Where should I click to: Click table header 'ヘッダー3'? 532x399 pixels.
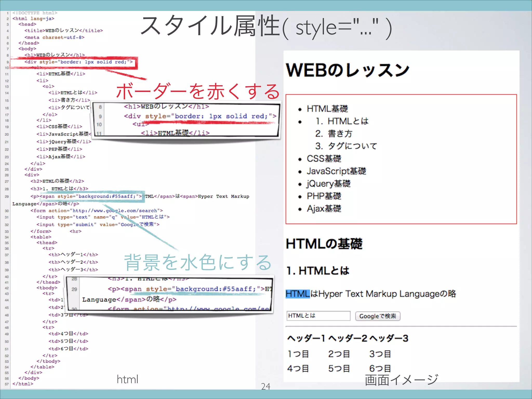click(x=389, y=338)
